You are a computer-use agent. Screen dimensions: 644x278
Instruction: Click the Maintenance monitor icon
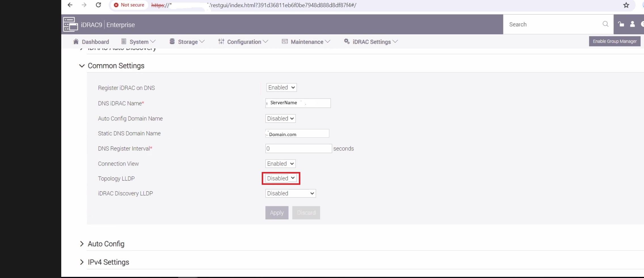tap(284, 41)
